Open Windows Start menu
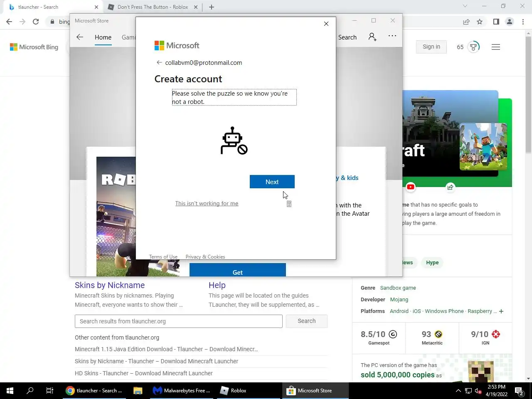Screen dimensions: 532x399 click(10, 391)
